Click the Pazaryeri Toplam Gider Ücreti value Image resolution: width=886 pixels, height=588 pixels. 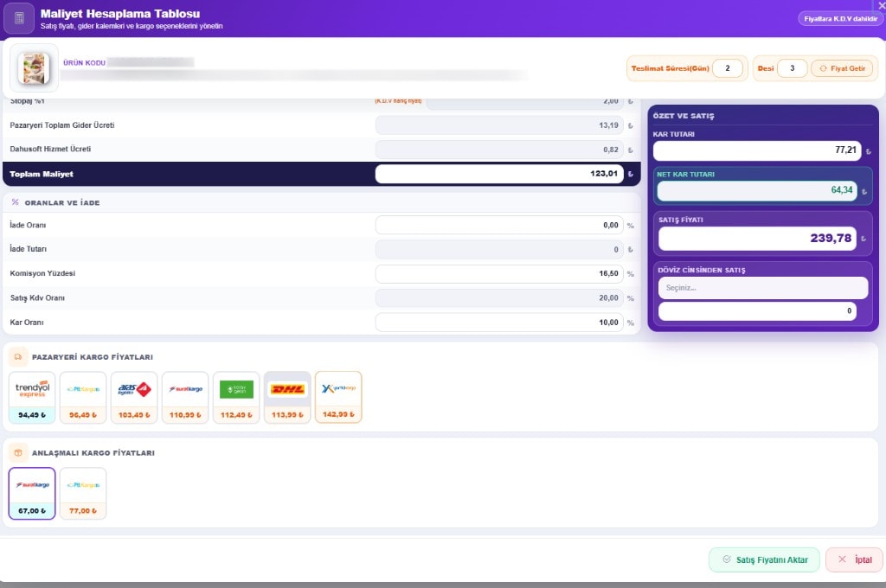pyautogui.click(x=499, y=125)
